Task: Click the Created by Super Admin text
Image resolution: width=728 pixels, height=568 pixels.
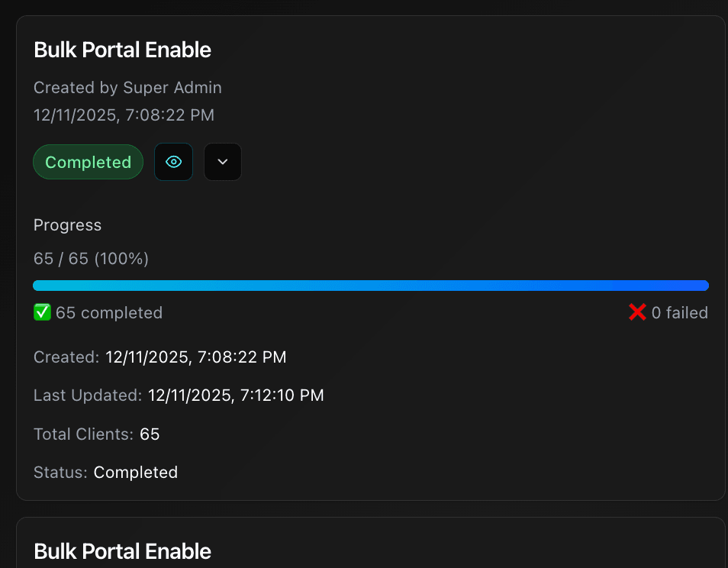Action: [127, 88]
